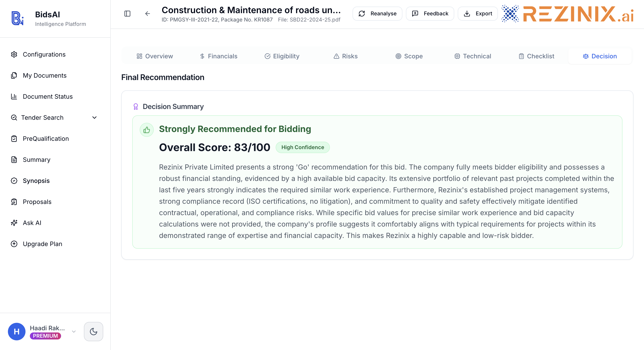The image size is (644, 350).
Task: Switch to the Financials tab
Action: click(x=219, y=56)
